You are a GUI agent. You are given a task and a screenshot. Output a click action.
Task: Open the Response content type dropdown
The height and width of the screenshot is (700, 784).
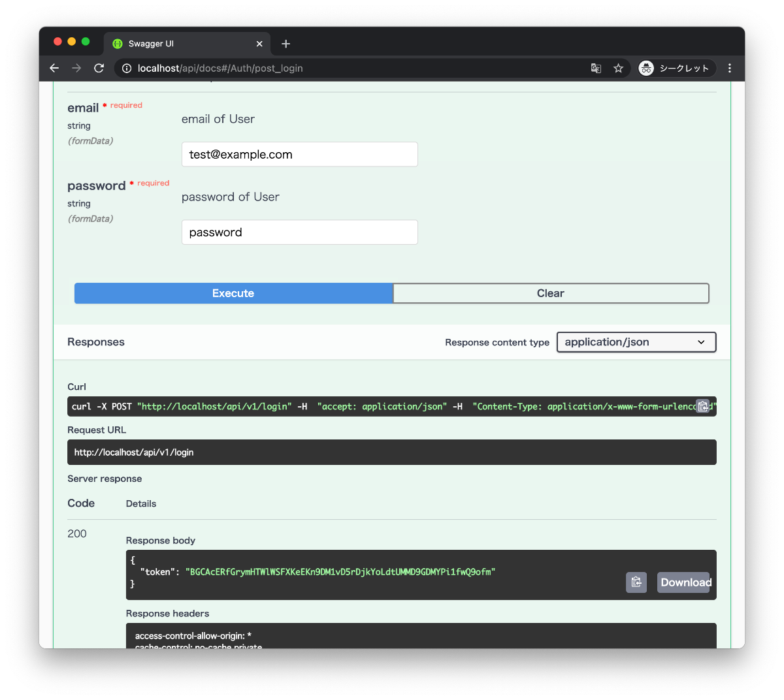(x=636, y=342)
